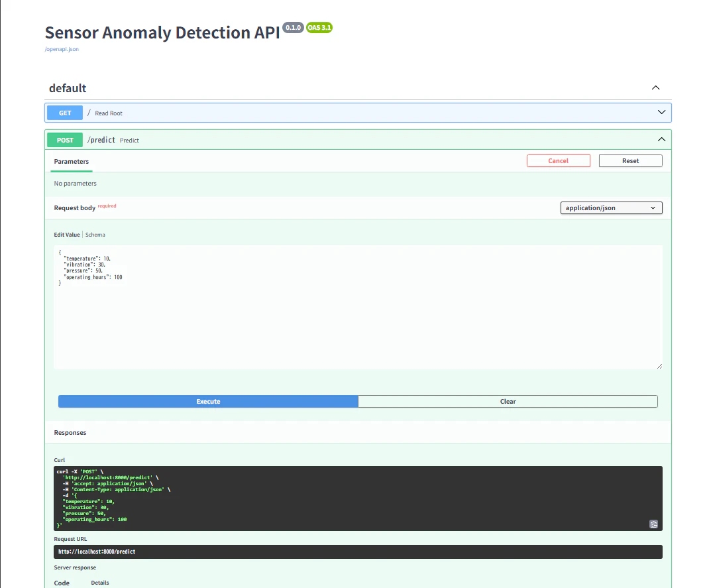Click the Execute button

tap(208, 401)
